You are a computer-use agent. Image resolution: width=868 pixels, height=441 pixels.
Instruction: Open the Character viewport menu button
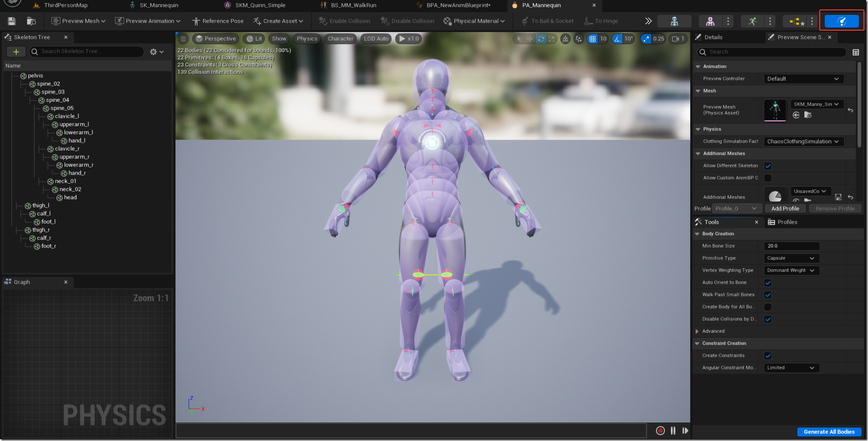(x=341, y=39)
